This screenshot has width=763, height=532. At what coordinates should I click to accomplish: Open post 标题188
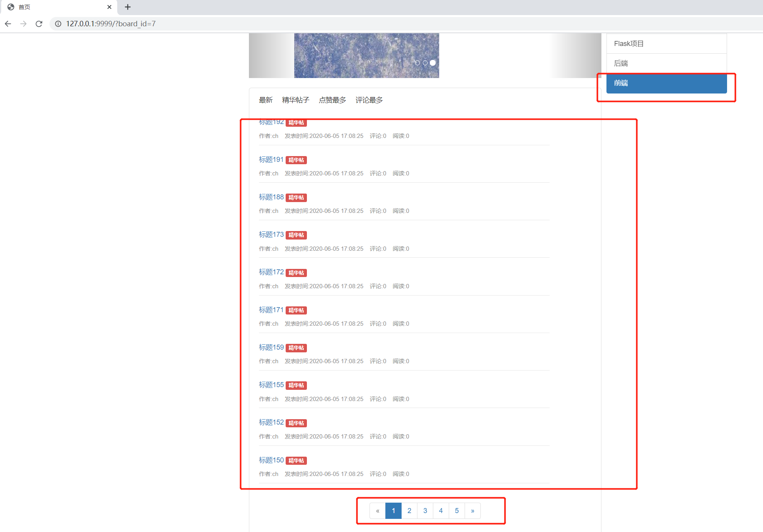(271, 197)
